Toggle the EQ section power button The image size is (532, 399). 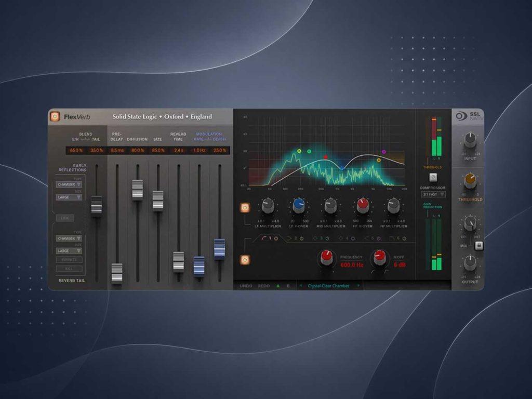coord(245,260)
